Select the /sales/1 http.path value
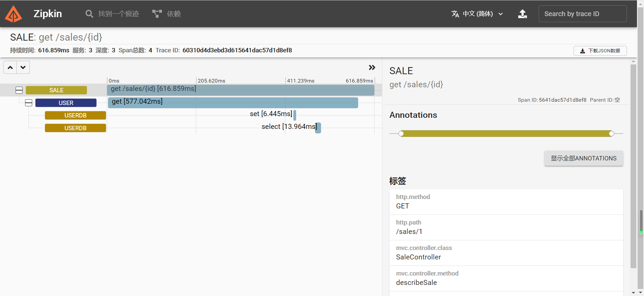644x296 pixels. pos(409,232)
